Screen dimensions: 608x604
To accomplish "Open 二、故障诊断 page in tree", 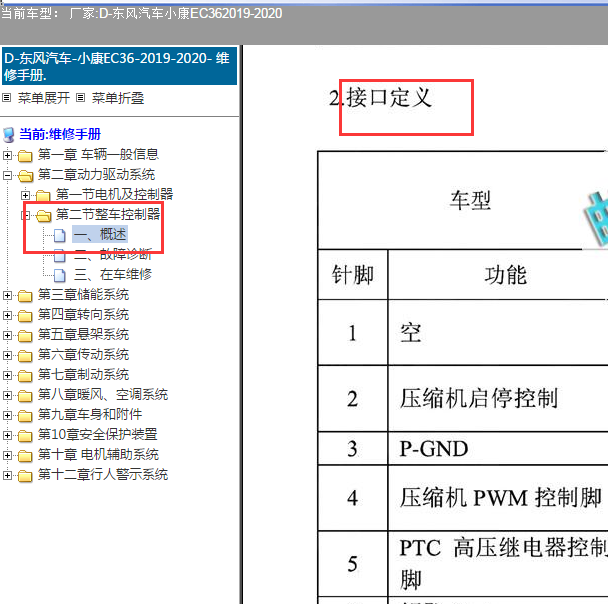I will point(113,255).
